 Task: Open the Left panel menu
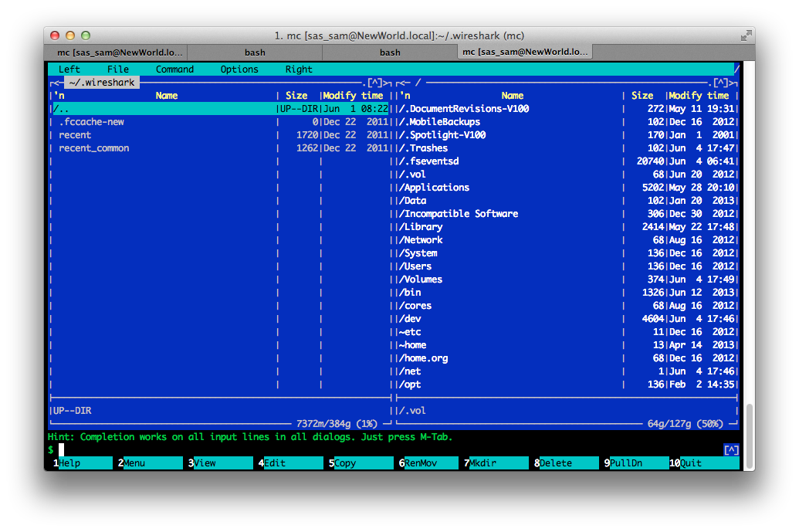[x=69, y=69]
